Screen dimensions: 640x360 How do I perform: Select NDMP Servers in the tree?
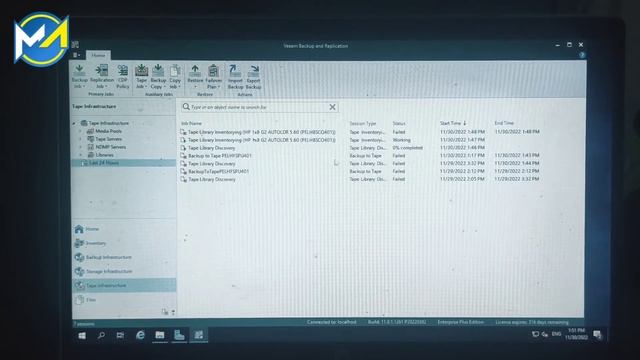[110, 147]
